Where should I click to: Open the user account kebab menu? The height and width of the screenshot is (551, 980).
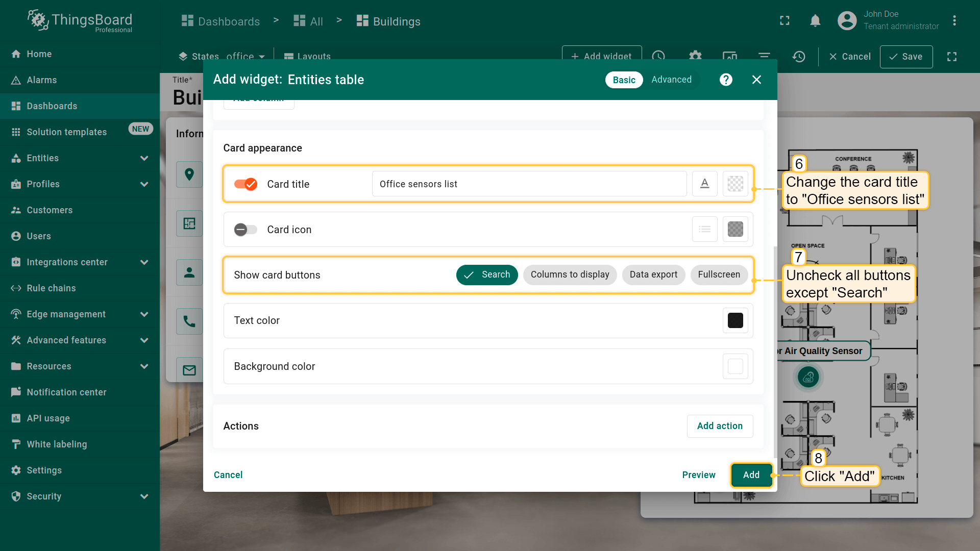tap(954, 21)
